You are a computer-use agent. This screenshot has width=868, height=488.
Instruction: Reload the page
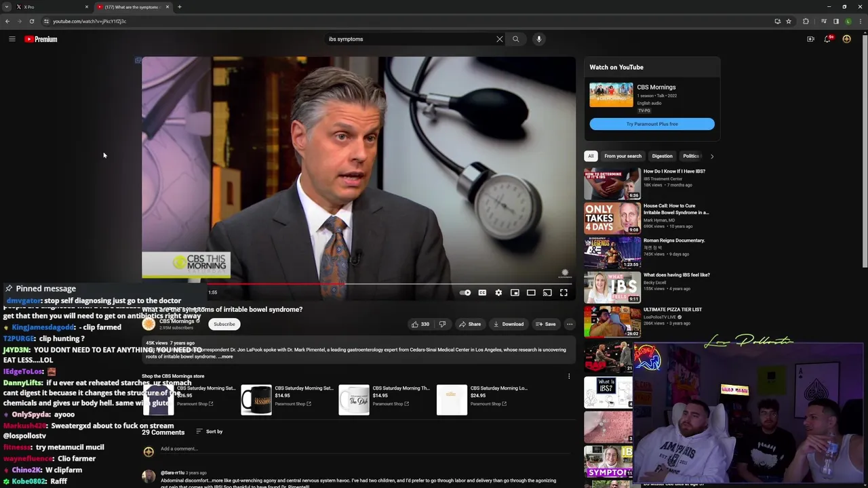click(31, 21)
